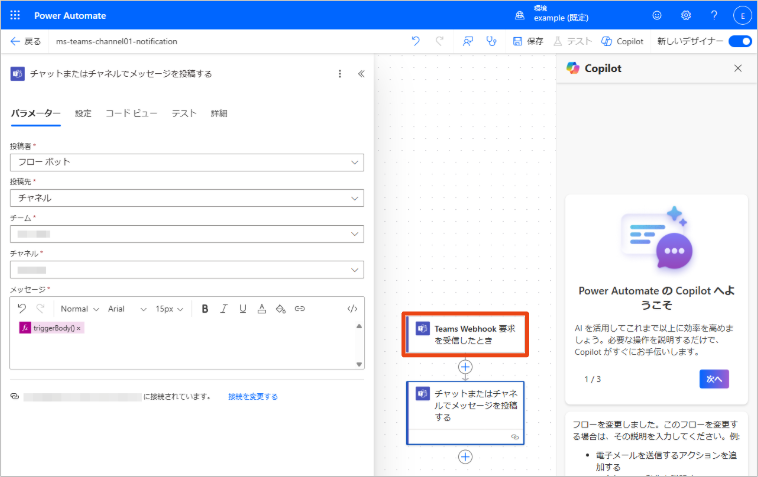The image size is (758, 477).
Task: Collapse the action details panel
Action: pos(361,74)
